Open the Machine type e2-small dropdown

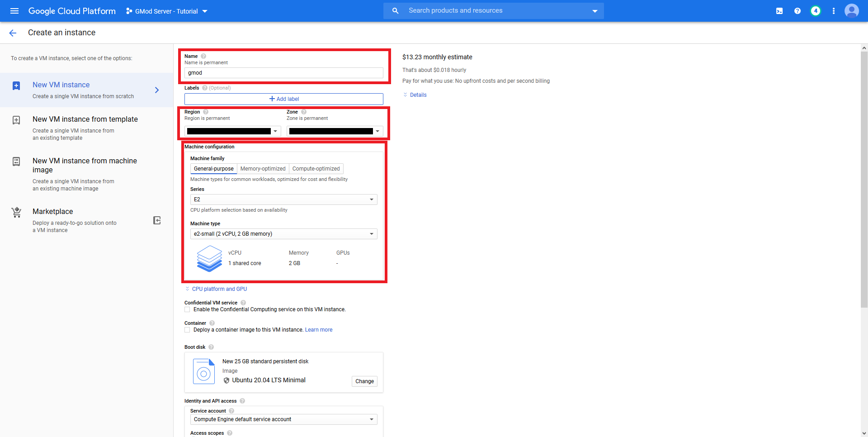(284, 234)
